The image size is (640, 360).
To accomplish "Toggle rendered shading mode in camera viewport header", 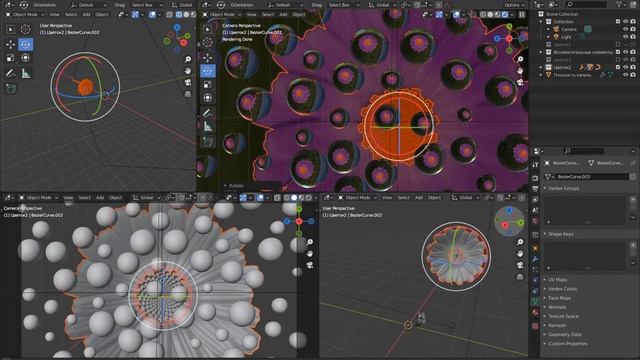I will pos(505,14).
